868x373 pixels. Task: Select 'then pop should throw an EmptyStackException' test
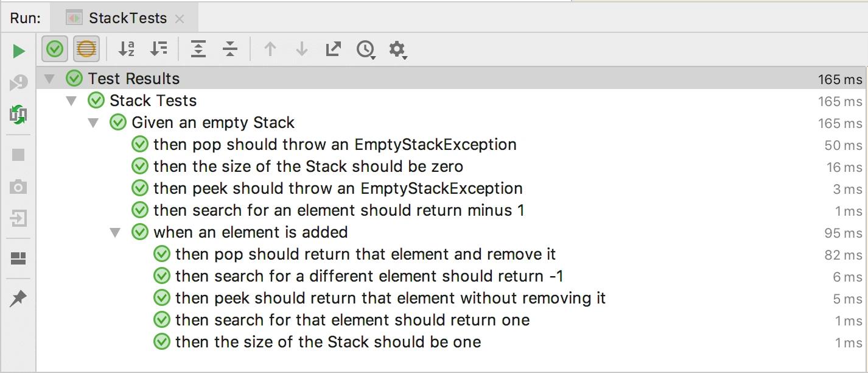coord(334,144)
